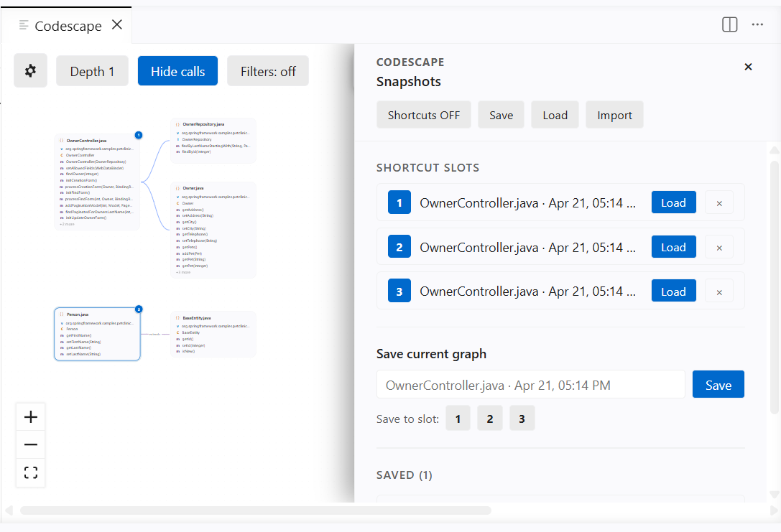The height and width of the screenshot is (532, 781).
Task: Click the panel scroll down arrow
Action: [x=774, y=495]
